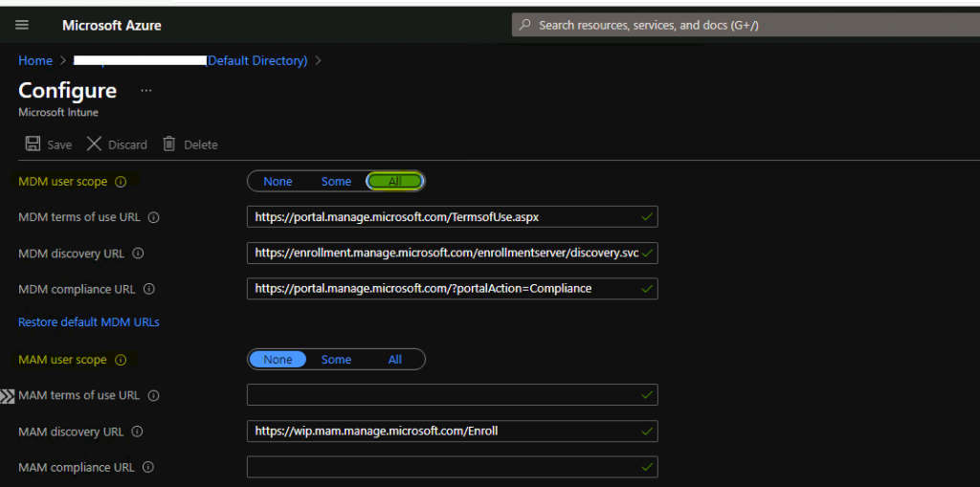Image resolution: width=980 pixels, height=487 pixels.
Task: Click the Configure page heading
Action: [x=68, y=91]
